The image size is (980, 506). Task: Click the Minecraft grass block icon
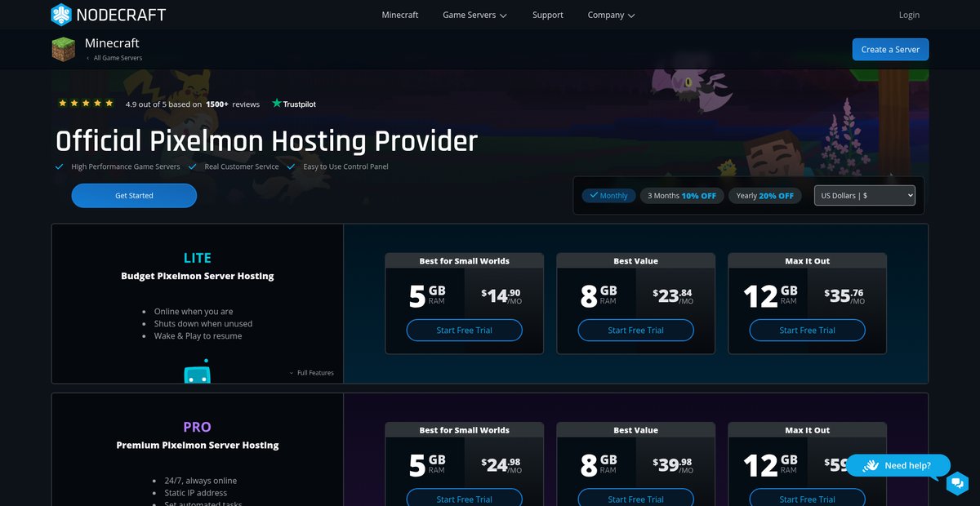64,50
